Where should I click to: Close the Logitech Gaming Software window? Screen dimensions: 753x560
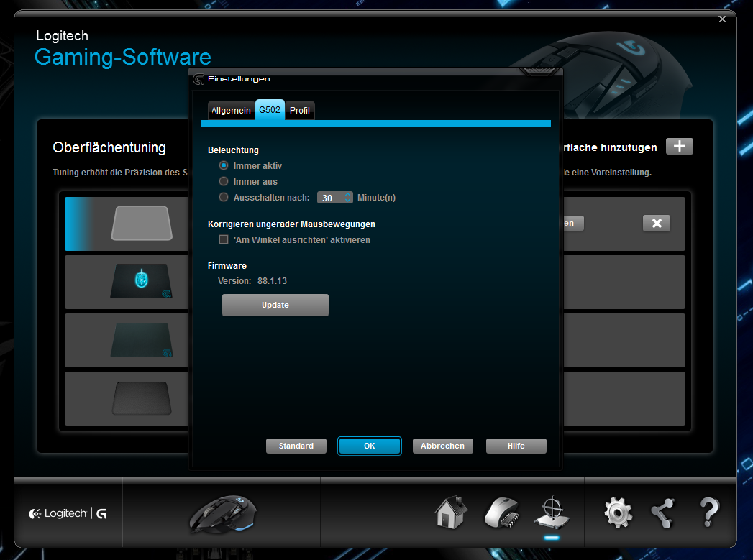click(722, 19)
